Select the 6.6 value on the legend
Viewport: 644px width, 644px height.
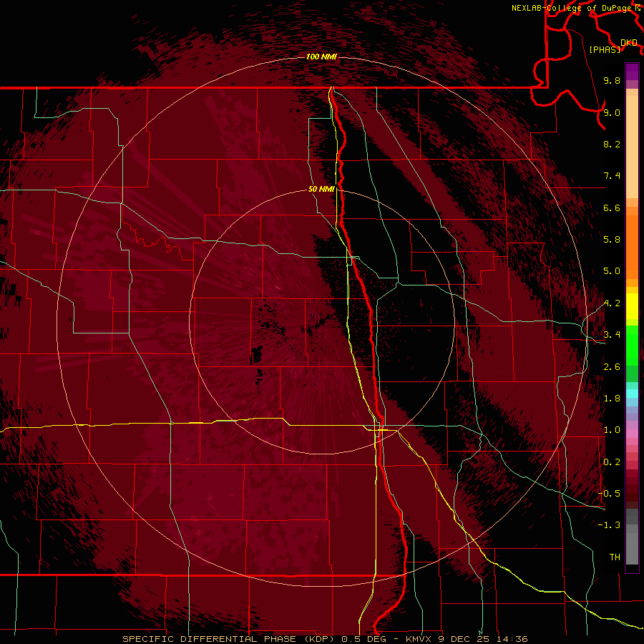pos(612,208)
